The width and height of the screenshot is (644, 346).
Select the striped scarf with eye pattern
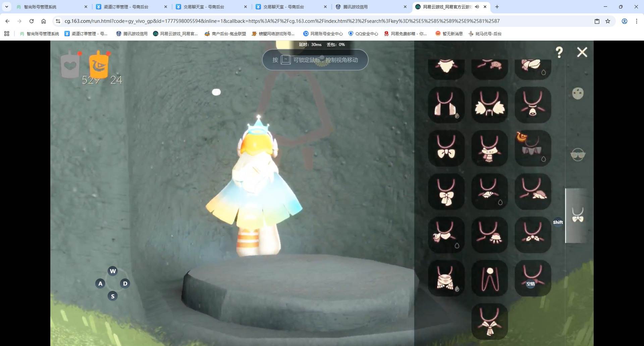pos(489,148)
